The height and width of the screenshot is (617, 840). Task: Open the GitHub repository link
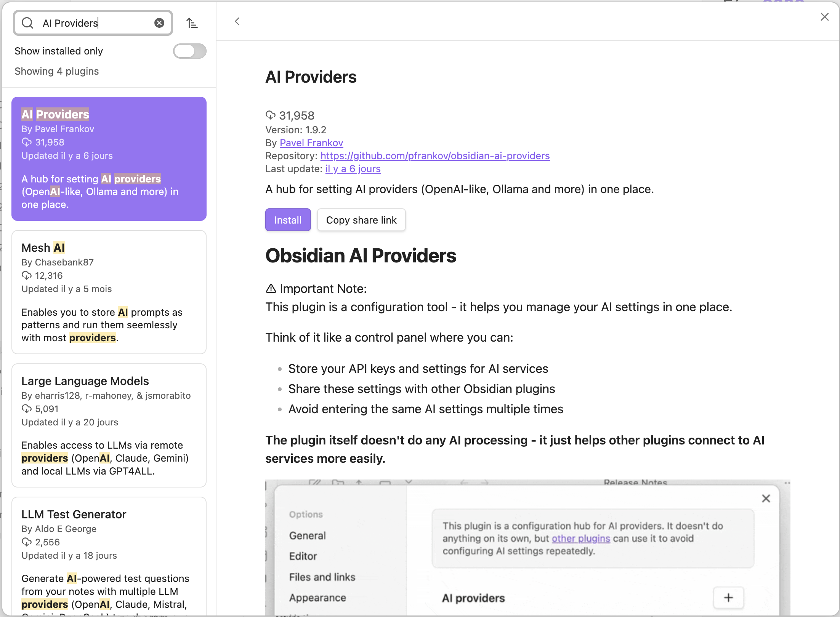pyautogui.click(x=435, y=156)
